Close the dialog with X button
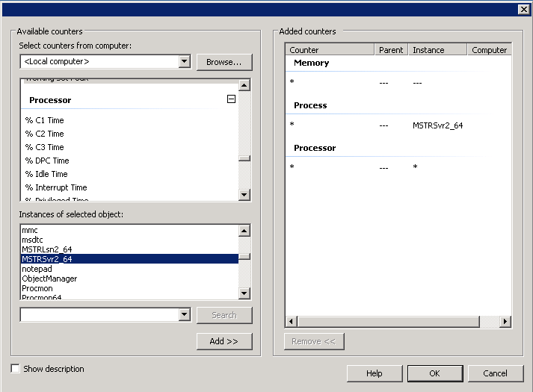 (523, 8)
